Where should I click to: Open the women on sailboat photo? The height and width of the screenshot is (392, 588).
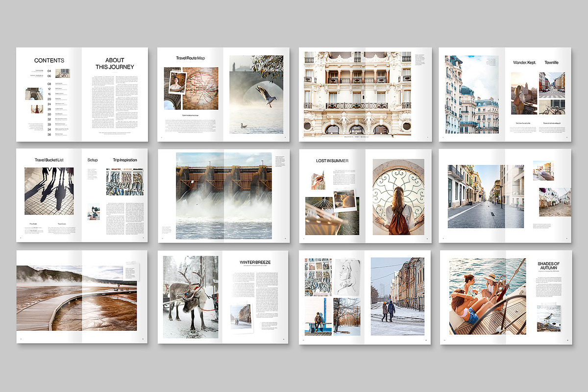click(488, 296)
